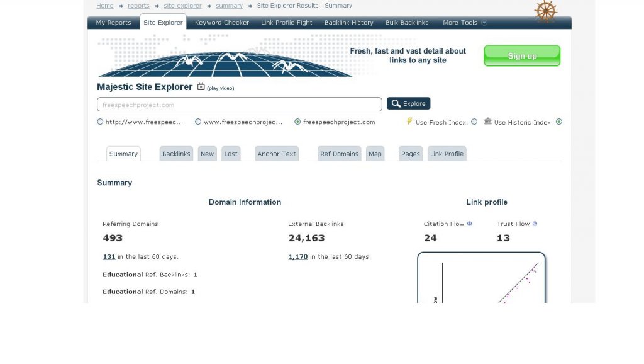This screenshot has height=364, width=644.
Task: Expand the More Tools dropdown arrow
Action: click(484, 23)
